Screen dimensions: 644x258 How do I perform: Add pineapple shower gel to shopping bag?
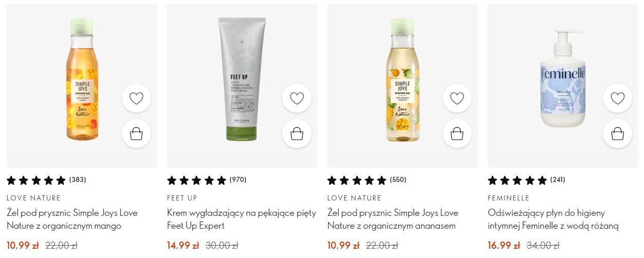click(457, 134)
